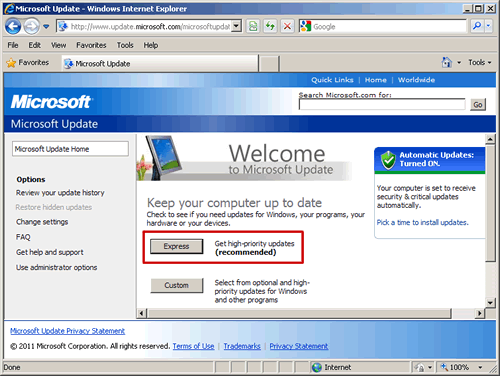Click the Quick Links header link
This screenshot has width=500, height=376.
pyautogui.click(x=332, y=80)
